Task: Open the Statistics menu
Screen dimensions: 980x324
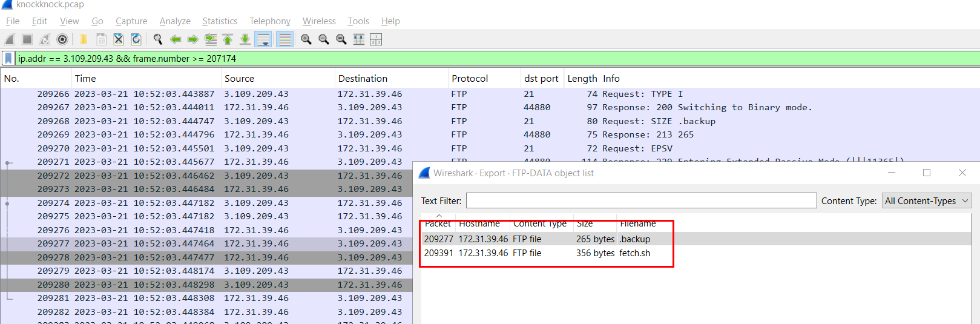Action: pos(220,21)
